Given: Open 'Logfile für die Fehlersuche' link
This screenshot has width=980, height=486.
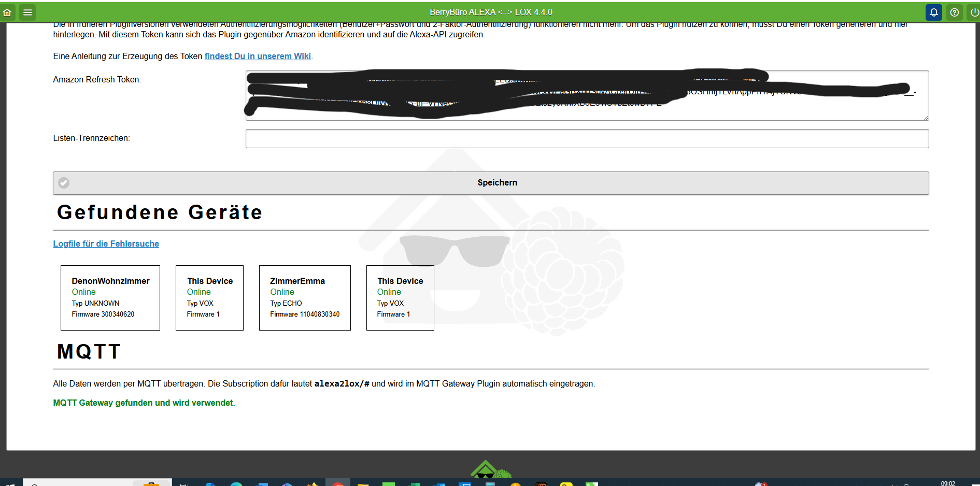Looking at the screenshot, I should click(106, 244).
